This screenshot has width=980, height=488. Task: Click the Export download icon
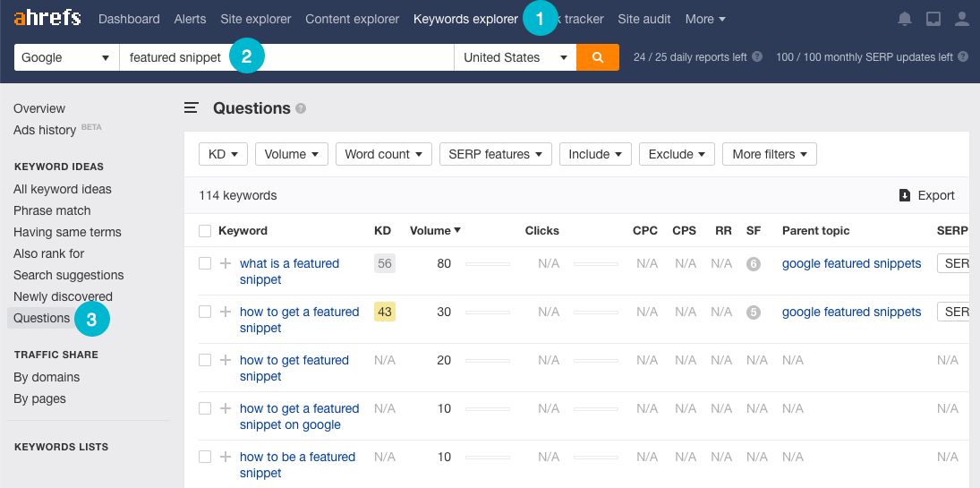(x=905, y=195)
